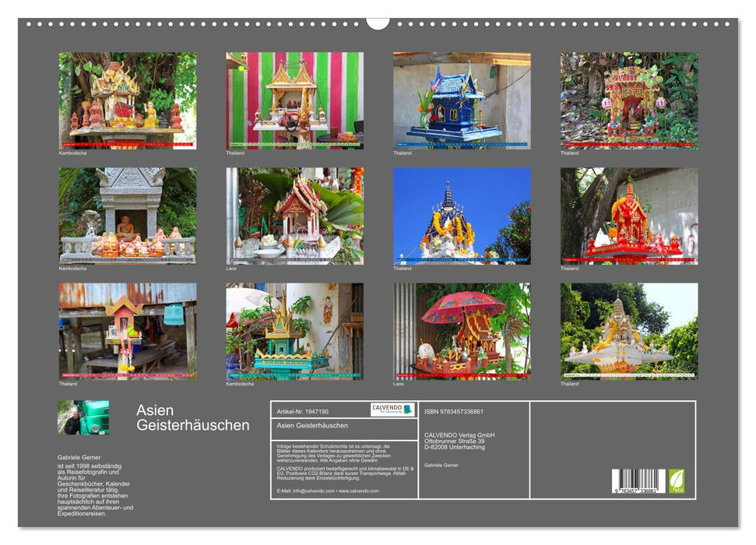Click the CALVENDO logo badge
Screen dimensions: 756x545
click(x=392, y=410)
